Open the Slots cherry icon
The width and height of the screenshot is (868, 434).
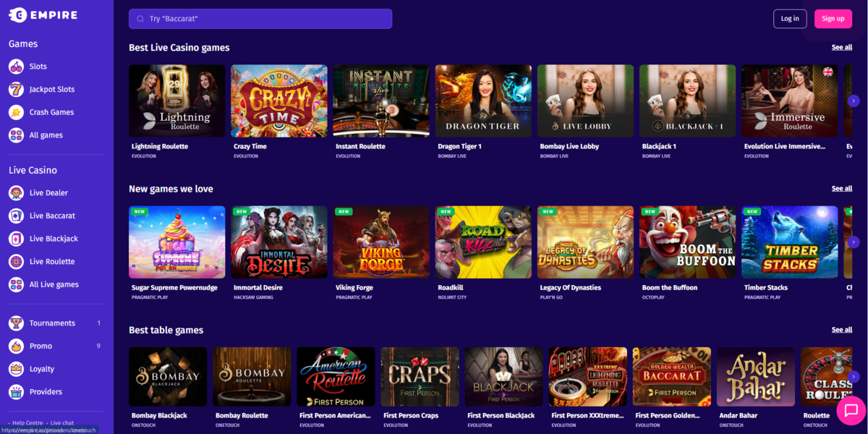click(x=16, y=67)
